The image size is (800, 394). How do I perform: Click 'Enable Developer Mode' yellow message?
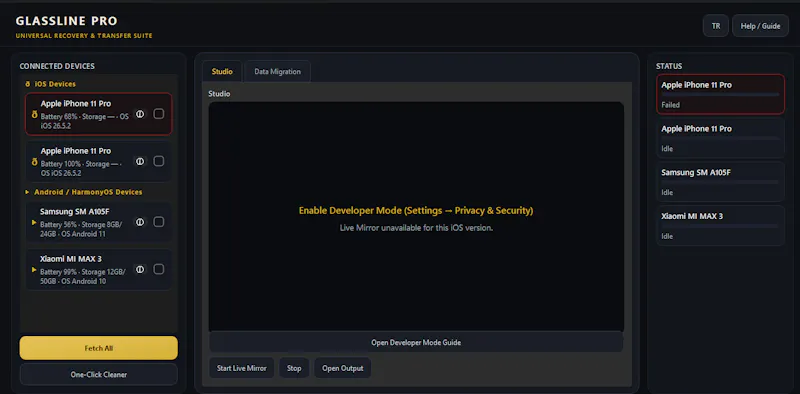[416, 210]
